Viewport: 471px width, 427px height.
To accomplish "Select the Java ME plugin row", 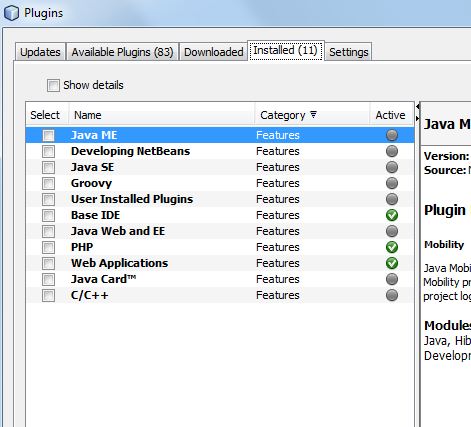I will tap(220, 135).
